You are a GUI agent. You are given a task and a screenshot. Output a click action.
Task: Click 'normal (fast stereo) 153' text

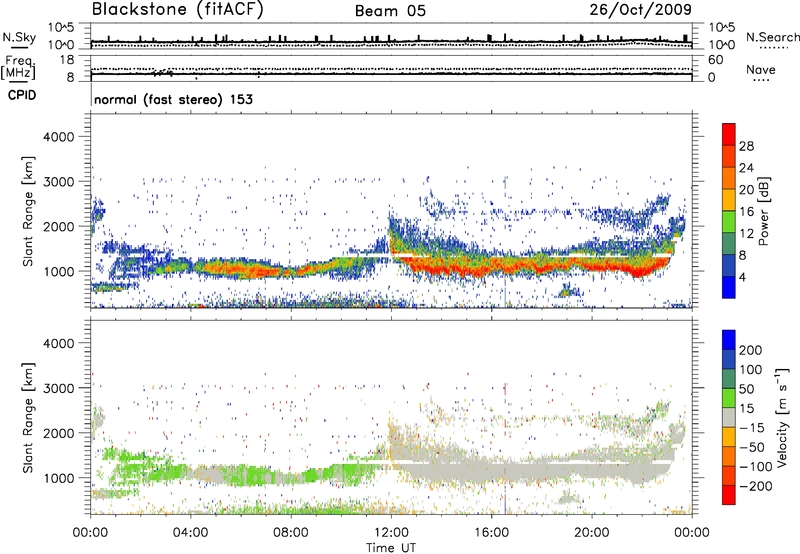click(x=173, y=99)
